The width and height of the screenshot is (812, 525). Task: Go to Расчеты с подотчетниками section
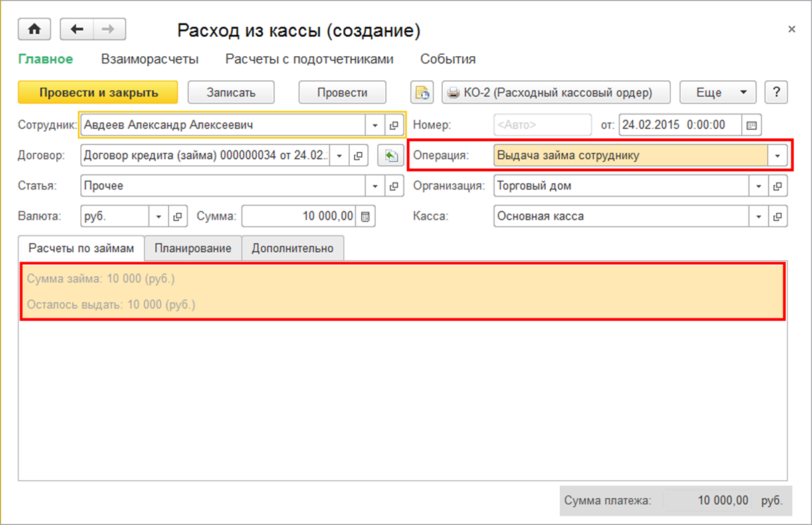[309, 59]
